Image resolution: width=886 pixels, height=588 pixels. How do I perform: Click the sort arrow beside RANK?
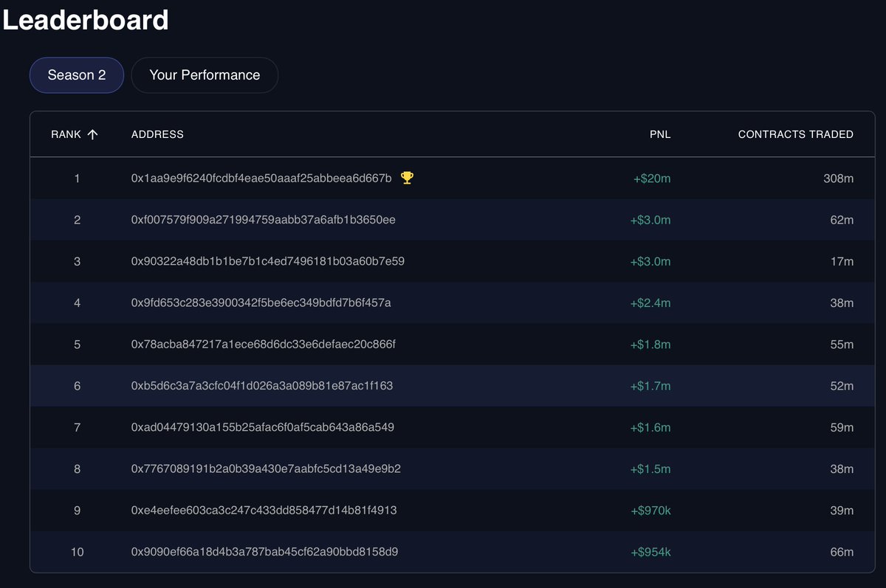pos(92,134)
